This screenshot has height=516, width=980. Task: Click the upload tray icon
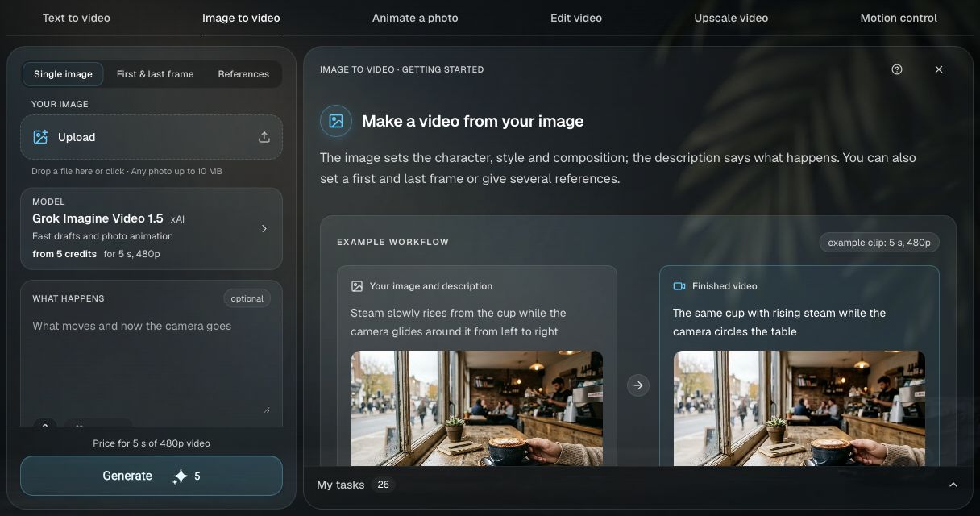pos(264,137)
